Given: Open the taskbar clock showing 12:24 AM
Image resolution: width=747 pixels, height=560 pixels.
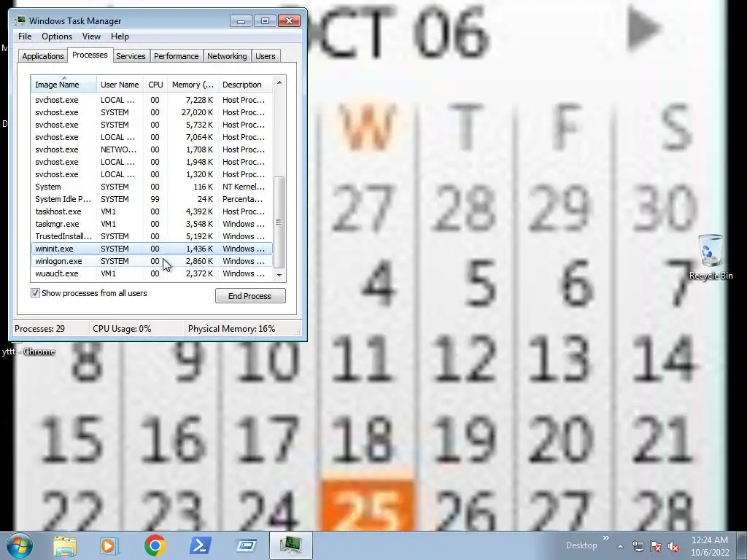Looking at the screenshot, I should (x=710, y=545).
